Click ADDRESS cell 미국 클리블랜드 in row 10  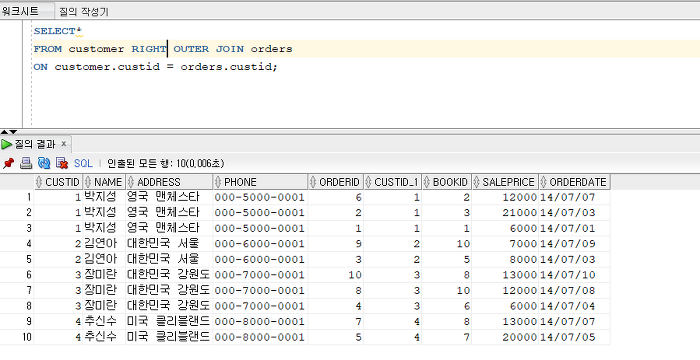168,337
